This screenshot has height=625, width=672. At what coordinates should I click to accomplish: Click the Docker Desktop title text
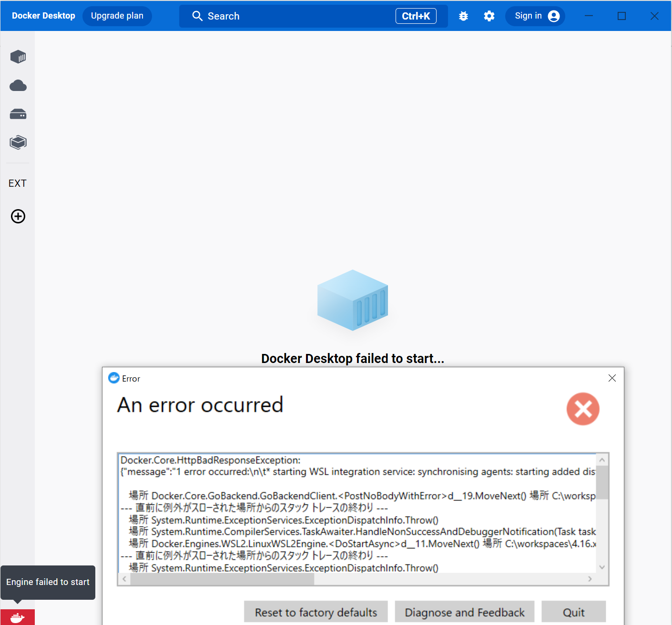click(x=43, y=16)
